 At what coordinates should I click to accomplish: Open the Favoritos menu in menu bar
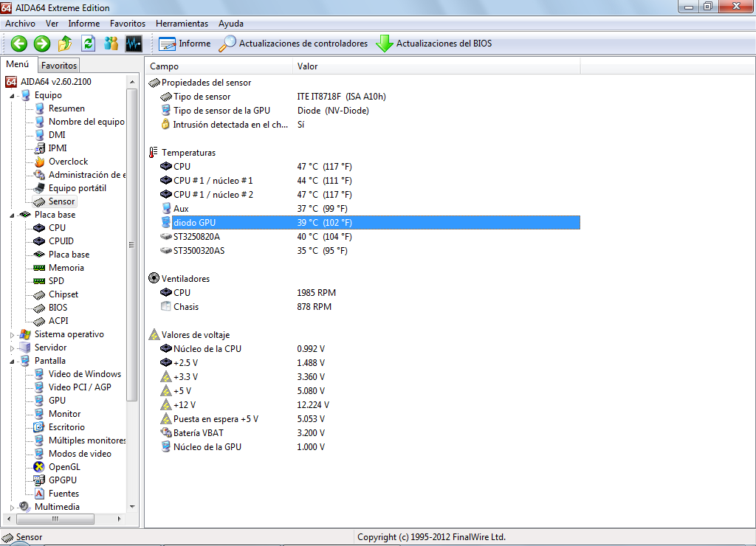pyautogui.click(x=128, y=24)
